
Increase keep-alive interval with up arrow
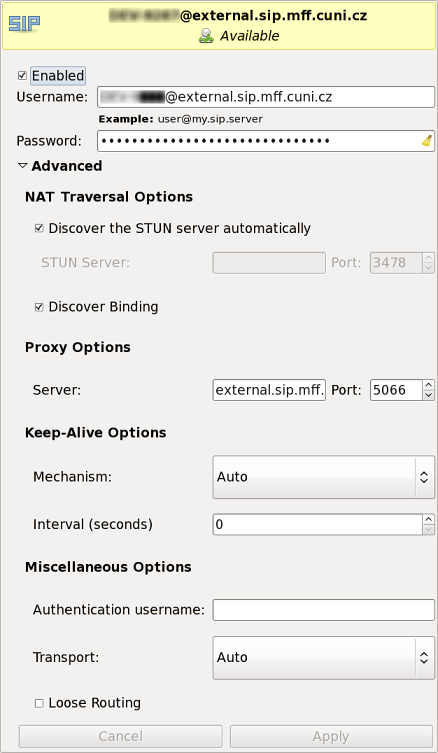(428, 519)
